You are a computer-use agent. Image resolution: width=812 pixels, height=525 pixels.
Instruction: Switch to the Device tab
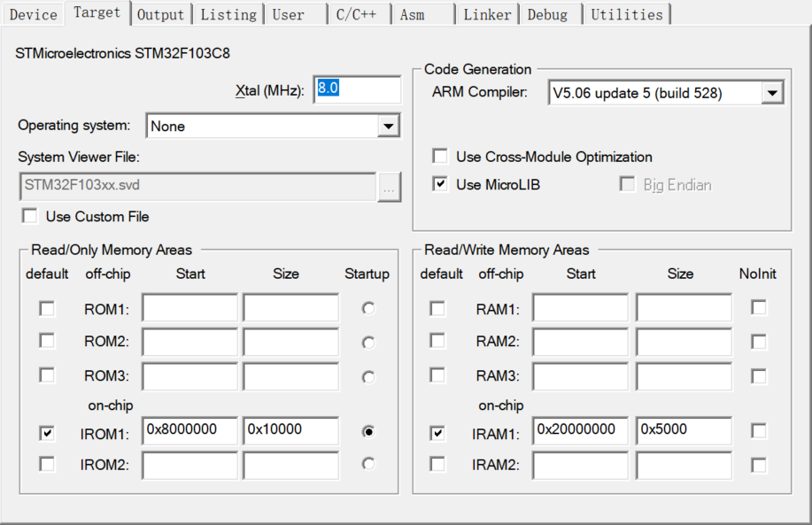(33, 14)
